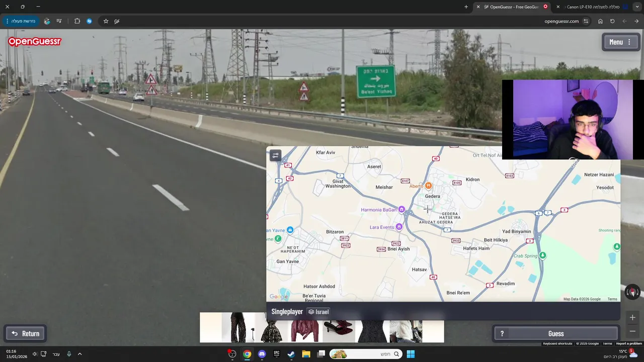
Task: Zoom in with the plus button
Action: point(632,317)
